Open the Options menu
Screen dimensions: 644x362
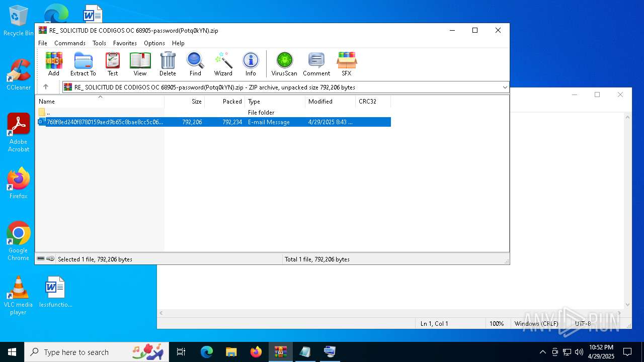pyautogui.click(x=154, y=43)
